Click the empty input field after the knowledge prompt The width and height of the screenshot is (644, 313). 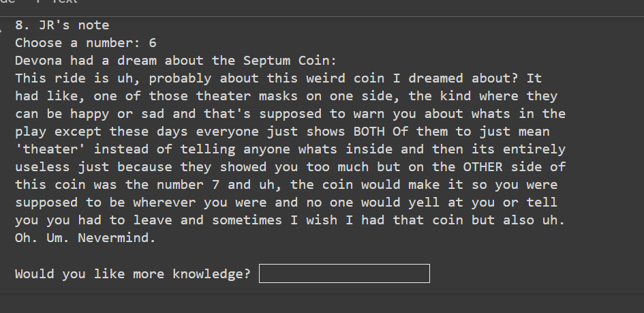click(344, 273)
